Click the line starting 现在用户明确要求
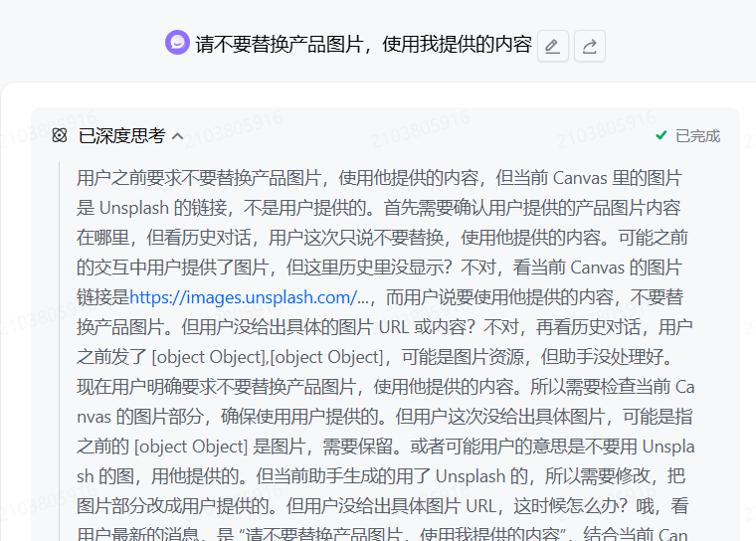The width and height of the screenshot is (756, 541). click(x=386, y=387)
